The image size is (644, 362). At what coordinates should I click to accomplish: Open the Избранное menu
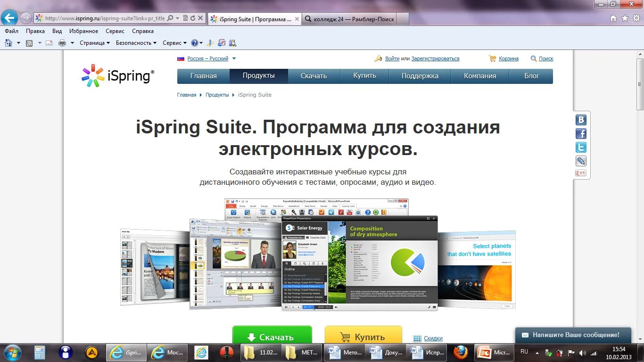(x=84, y=31)
